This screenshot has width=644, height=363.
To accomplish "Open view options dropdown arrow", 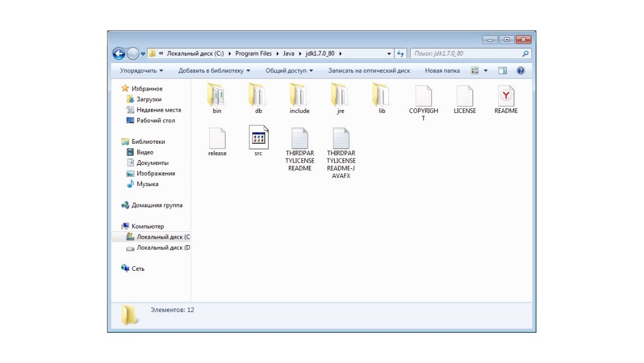I will [x=486, y=71].
